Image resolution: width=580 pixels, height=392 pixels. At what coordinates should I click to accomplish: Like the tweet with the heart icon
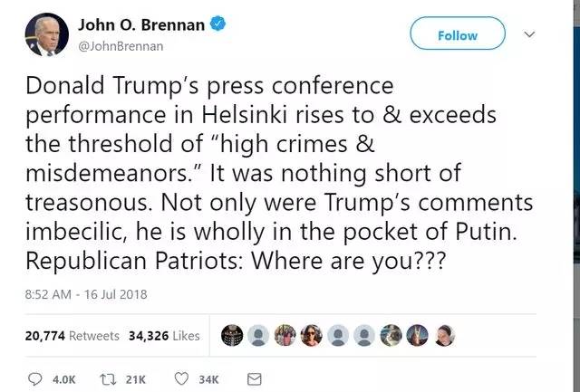pos(180,378)
